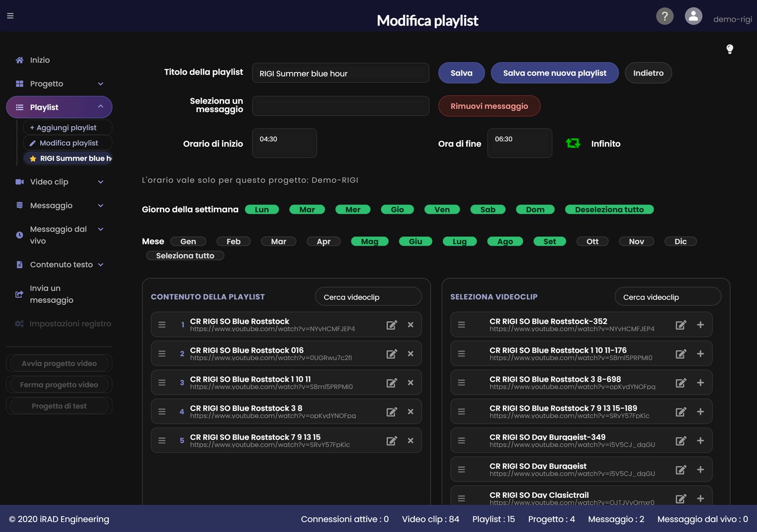
Task: Disable month Mag
Action: click(x=370, y=241)
